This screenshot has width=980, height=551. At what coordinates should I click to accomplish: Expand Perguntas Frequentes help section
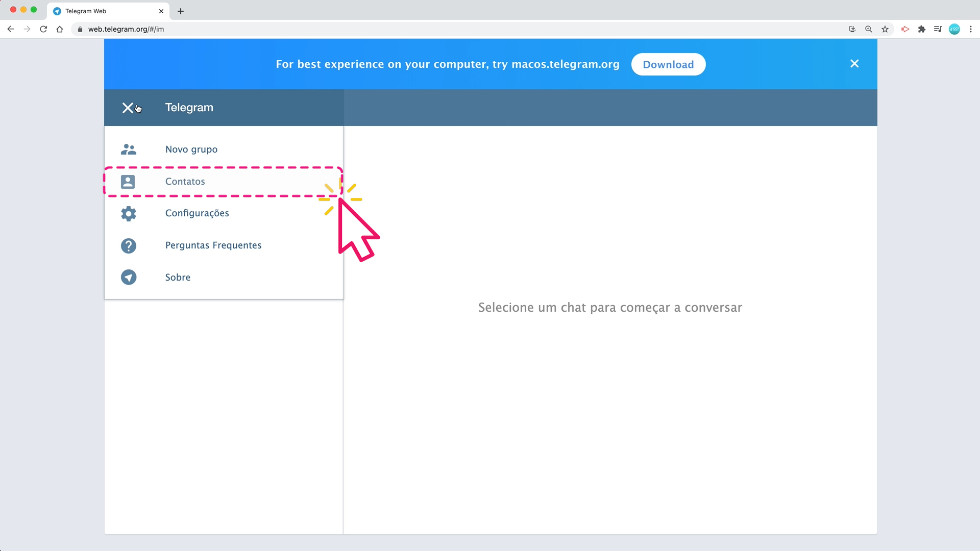tap(213, 245)
